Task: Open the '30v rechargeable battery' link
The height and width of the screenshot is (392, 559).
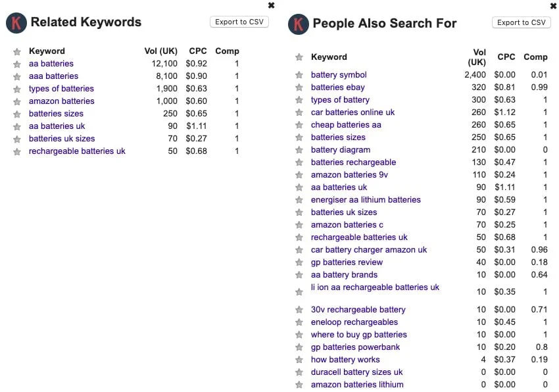Action: tap(358, 310)
